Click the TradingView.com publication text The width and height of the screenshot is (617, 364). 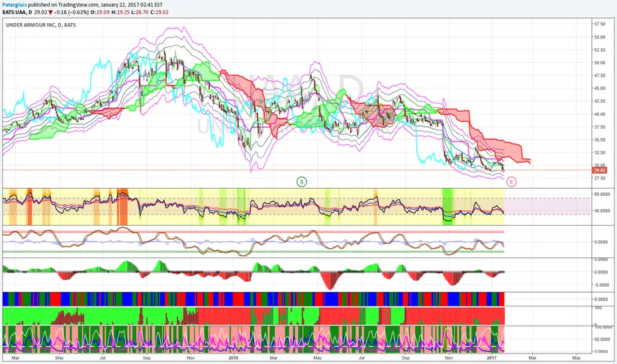click(78, 5)
